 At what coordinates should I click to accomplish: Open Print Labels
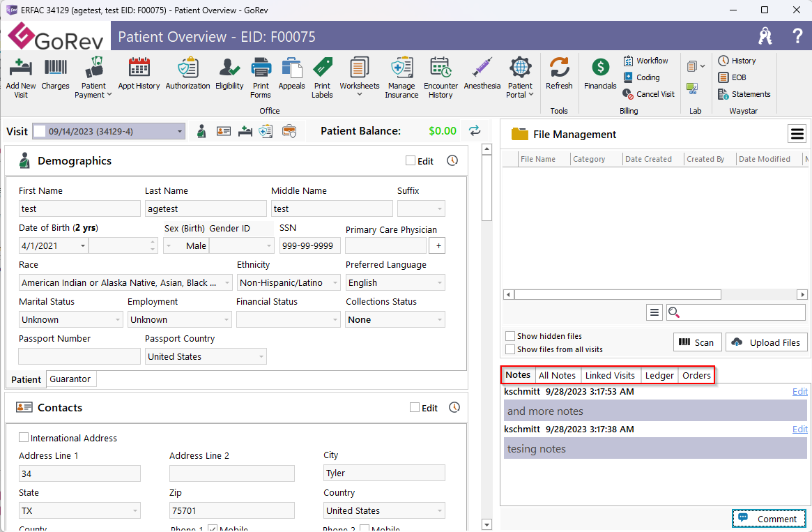[322, 77]
